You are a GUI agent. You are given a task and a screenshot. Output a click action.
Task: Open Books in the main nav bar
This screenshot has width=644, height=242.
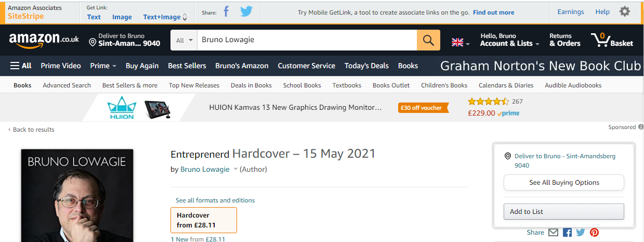(x=408, y=66)
